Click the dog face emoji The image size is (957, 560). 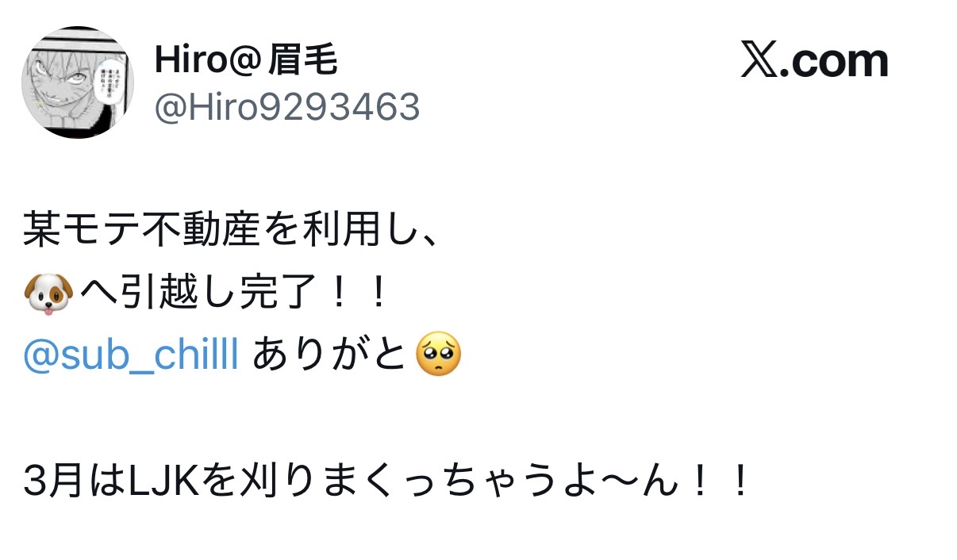pyautogui.click(x=48, y=294)
